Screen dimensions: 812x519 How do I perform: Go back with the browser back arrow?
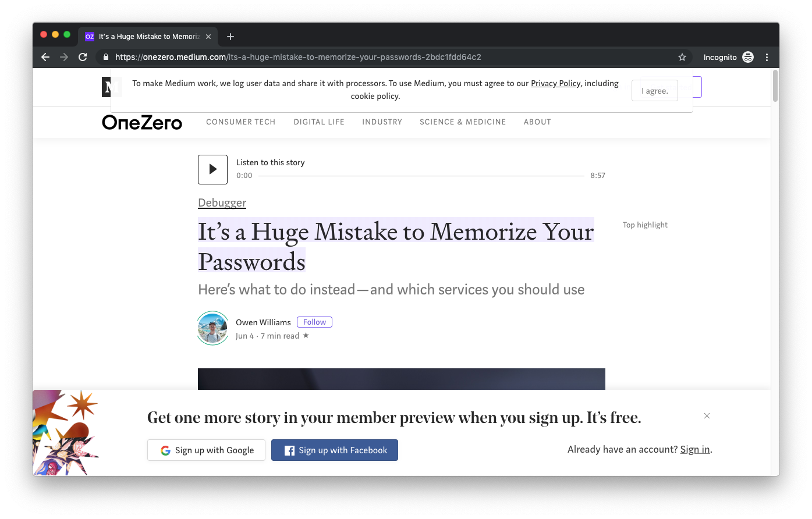click(45, 57)
